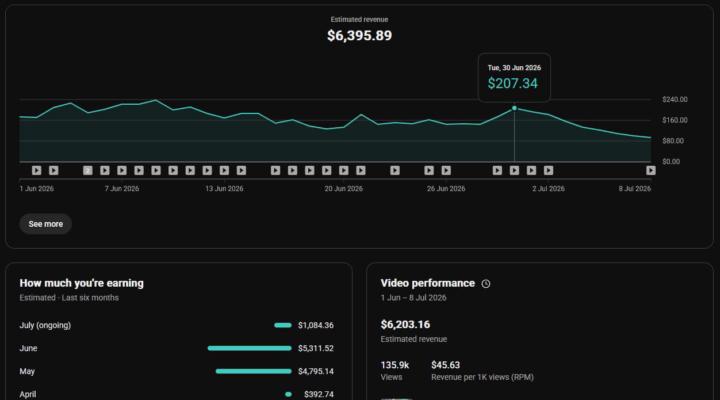
Task: Click the $240.00 y-axis label
Action: click(x=675, y=99)
